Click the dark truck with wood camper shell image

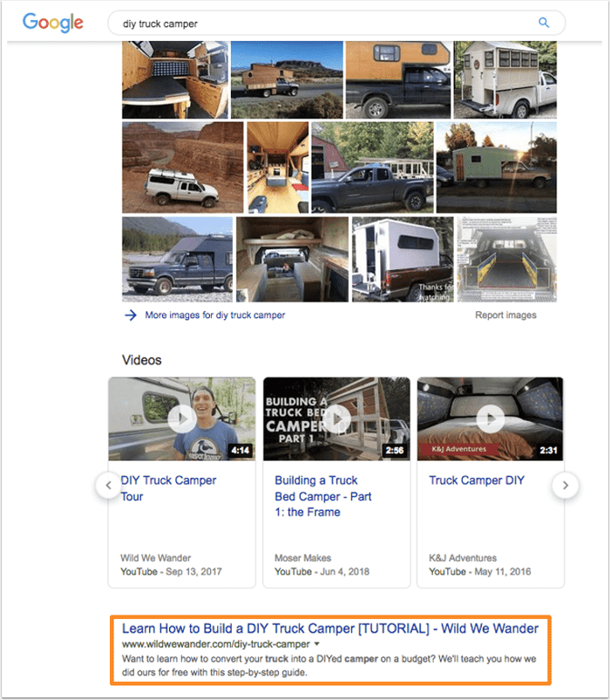398,80
